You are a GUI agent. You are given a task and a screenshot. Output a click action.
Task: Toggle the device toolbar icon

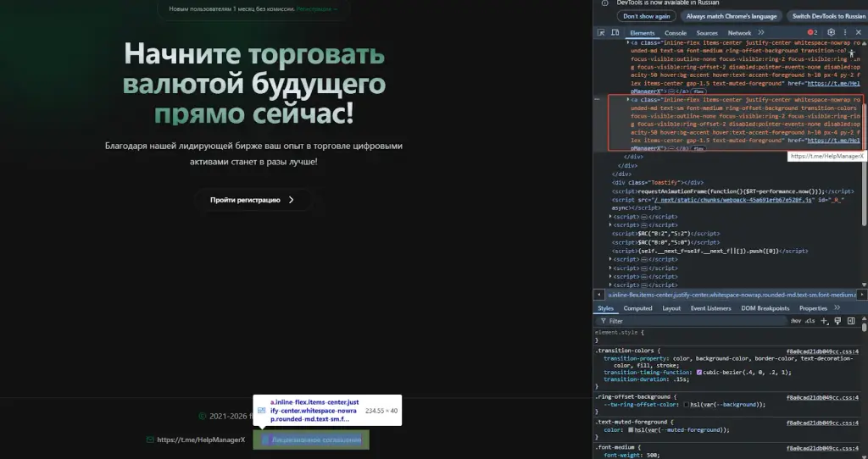(615, 33)
